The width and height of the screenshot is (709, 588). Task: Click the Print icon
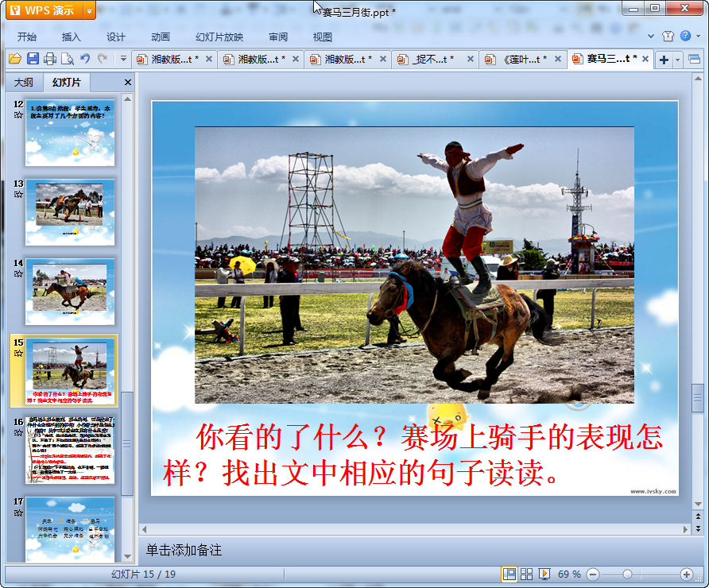pos(50,59)
